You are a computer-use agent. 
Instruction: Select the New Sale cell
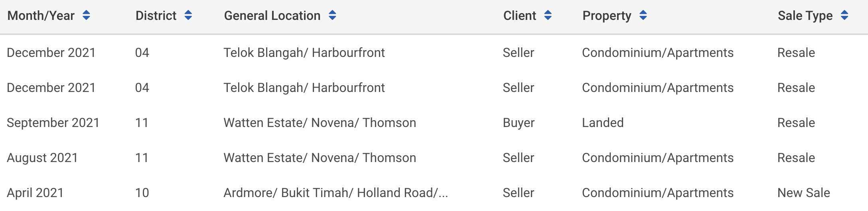[x=803, y=193]
